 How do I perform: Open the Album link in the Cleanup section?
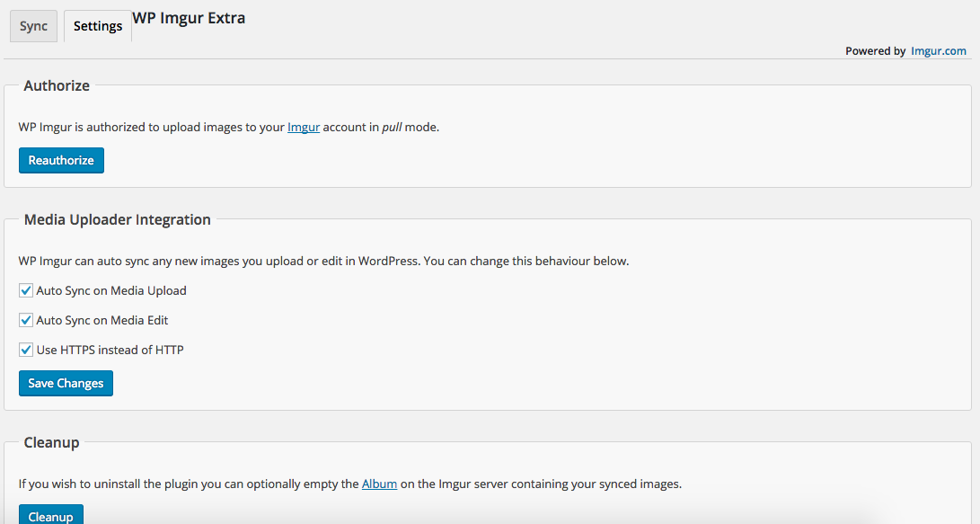coord(379,484)
